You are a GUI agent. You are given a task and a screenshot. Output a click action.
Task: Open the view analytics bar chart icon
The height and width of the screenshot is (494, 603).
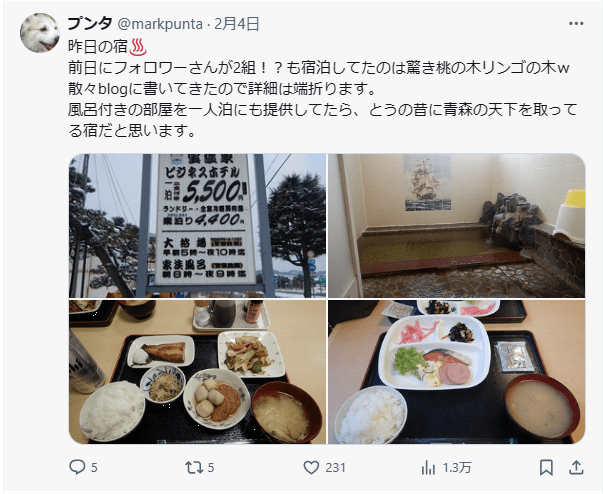coord(428,467)
